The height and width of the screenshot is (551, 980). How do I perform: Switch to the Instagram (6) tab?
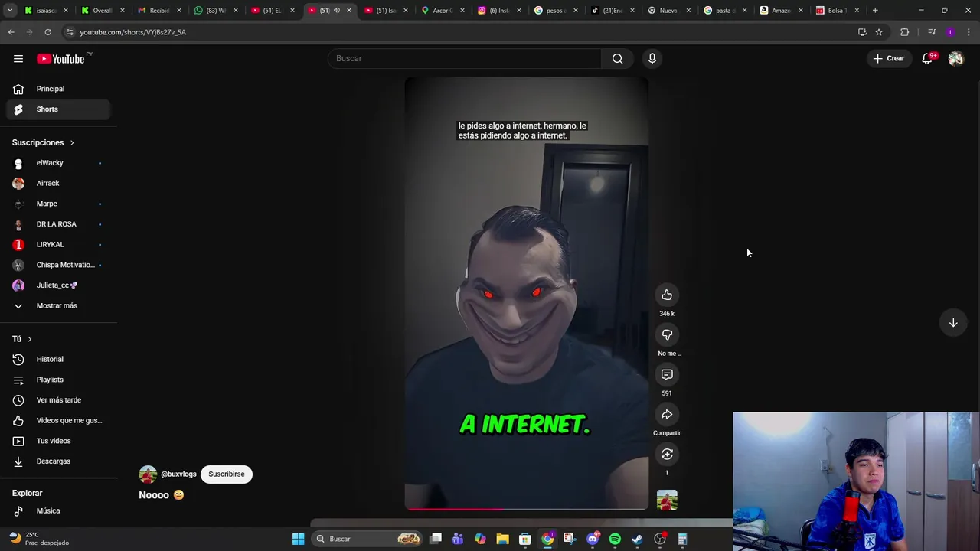[498, 11]
